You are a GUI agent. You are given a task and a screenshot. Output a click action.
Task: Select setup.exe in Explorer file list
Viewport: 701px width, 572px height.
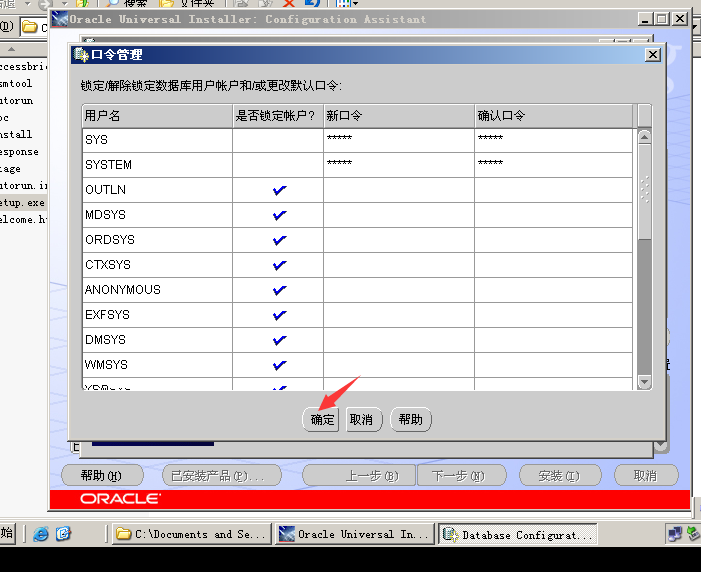[x=22, y=203]
